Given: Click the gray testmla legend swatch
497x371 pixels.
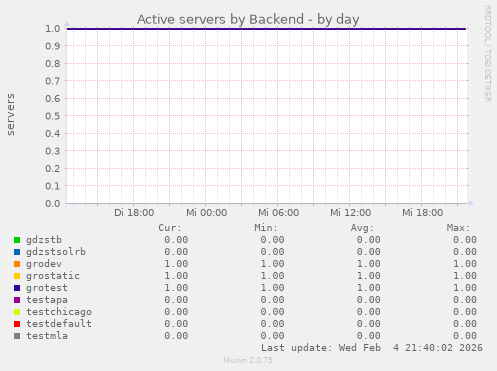Looking at the screenshot, I should click(x=17, y=336).
